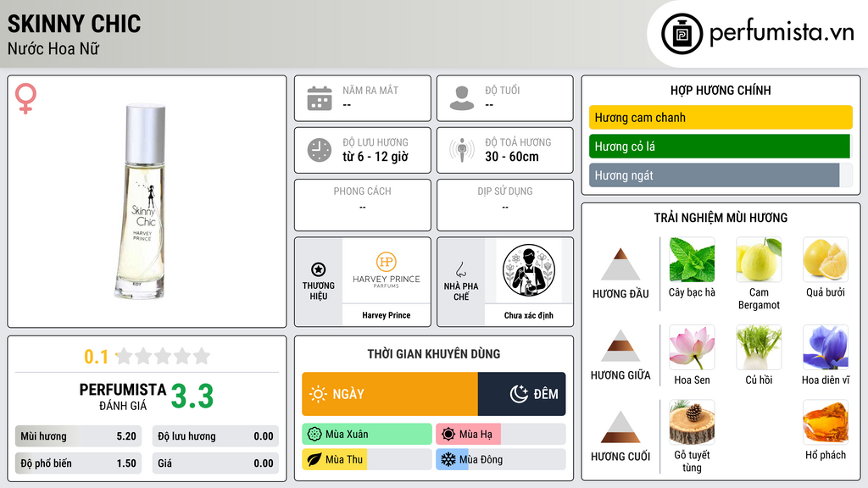The image size is (868, 488).
Task: Open the Harvey Prince brand name link
Action: coord(387,315)
